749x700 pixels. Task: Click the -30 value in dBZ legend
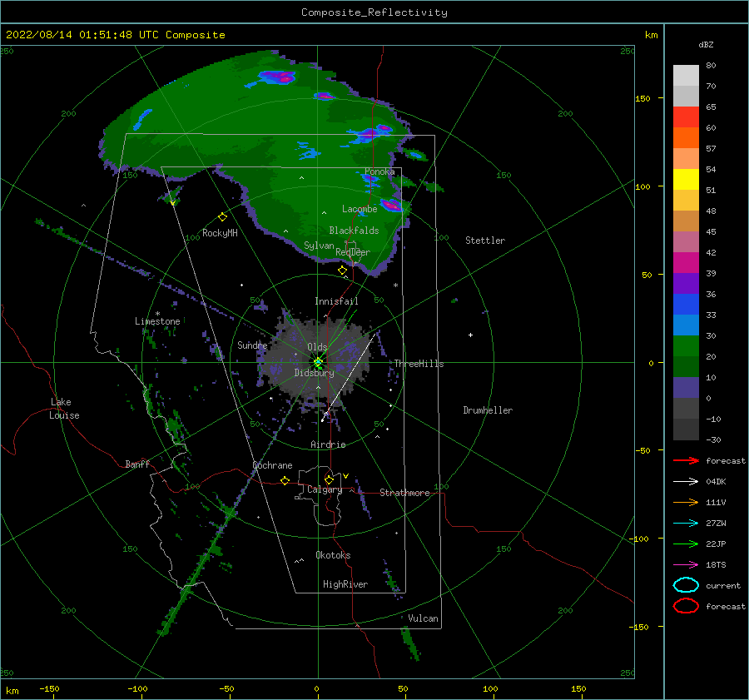tap(713, 439)
